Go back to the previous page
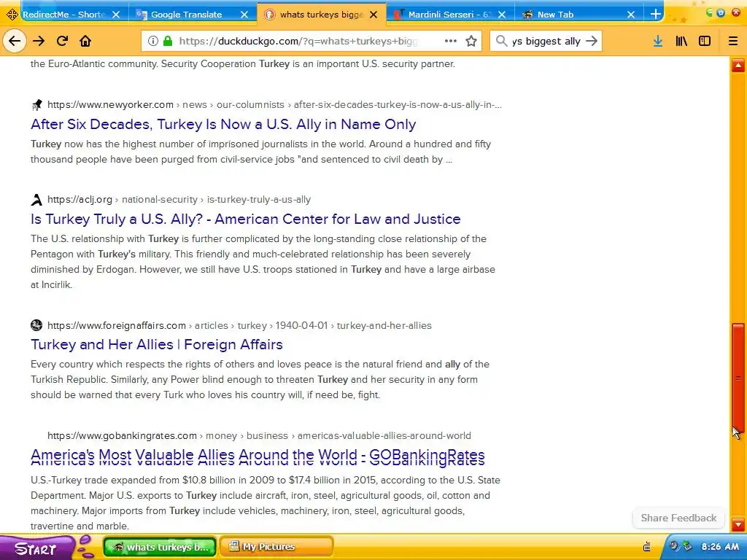 pyautogui.click(x=15, y=41)
